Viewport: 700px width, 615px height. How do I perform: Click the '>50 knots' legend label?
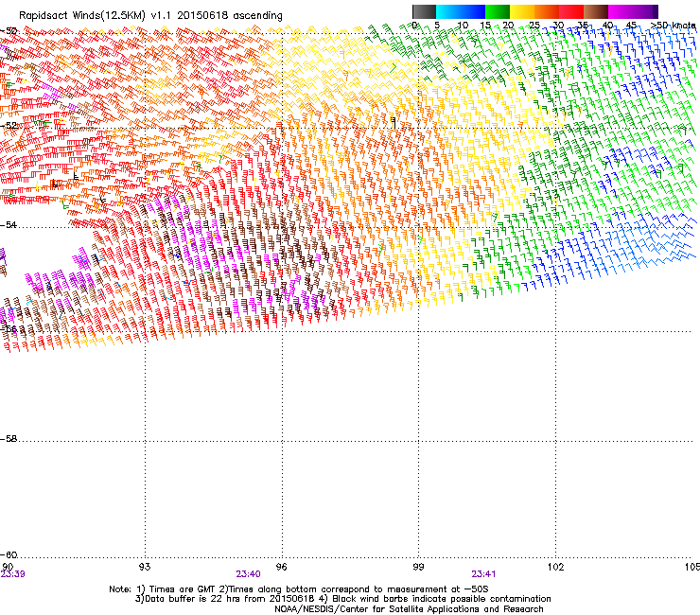[x=674, y=26]
